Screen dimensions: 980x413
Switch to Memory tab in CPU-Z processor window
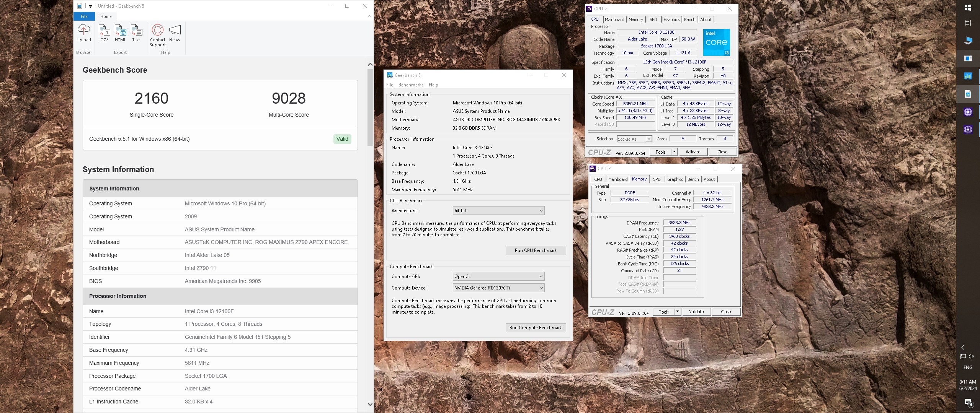(636, 20)
